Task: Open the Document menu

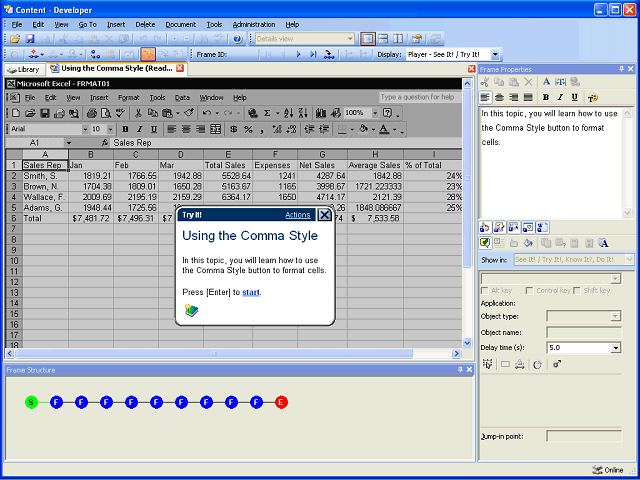Action: [180, 24]
